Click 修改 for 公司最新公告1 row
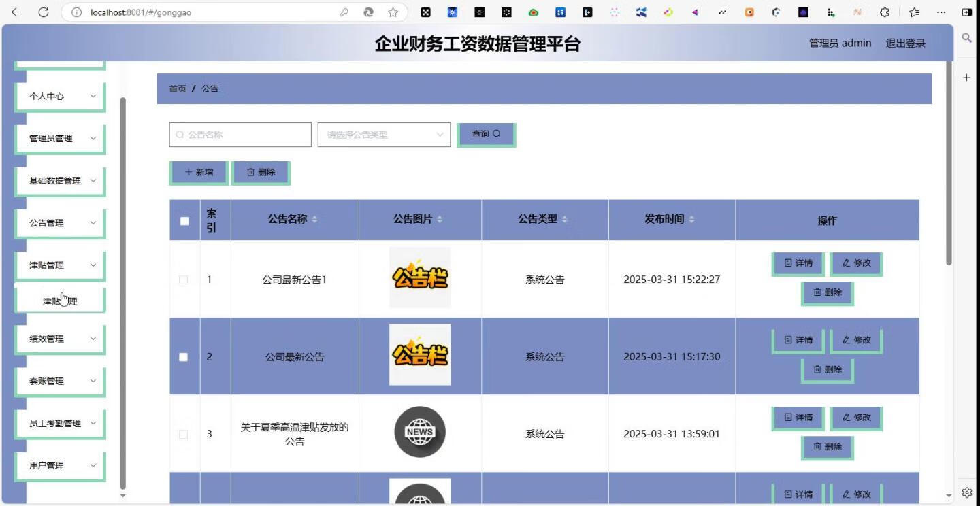The height and width of the screenshot is (506, 980). pos(856,263)
